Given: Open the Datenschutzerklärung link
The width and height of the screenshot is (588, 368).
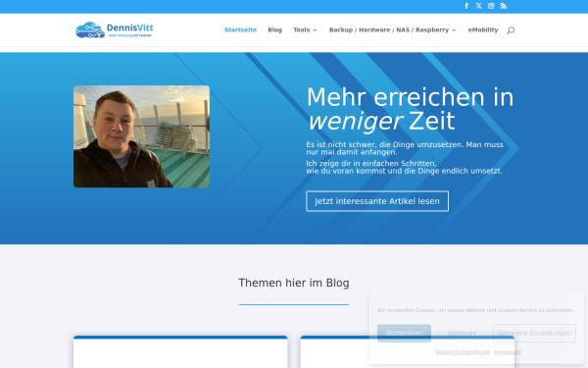Looking at the screenshot, I should (x=463, y=352).
